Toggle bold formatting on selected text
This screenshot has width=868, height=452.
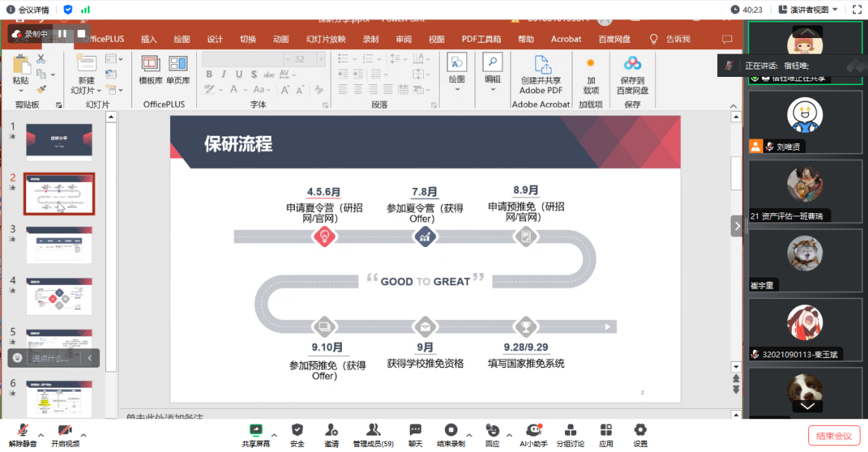210,74
